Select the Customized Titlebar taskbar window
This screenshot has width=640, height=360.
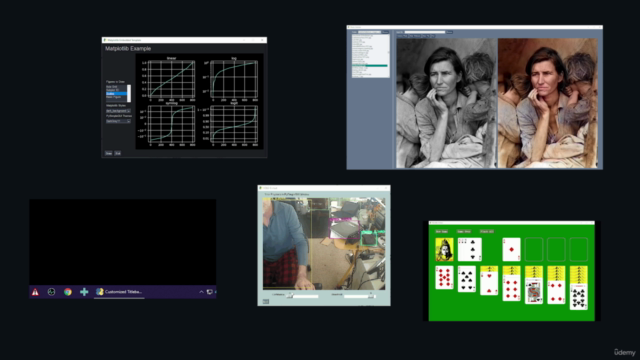(119, 292)
